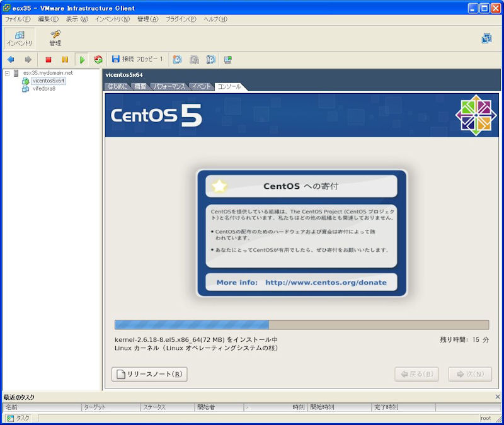The width and height of the screenshot is (504, 425).
Task: Power off VM with red stop icon
Action: [x=49, y=59]
